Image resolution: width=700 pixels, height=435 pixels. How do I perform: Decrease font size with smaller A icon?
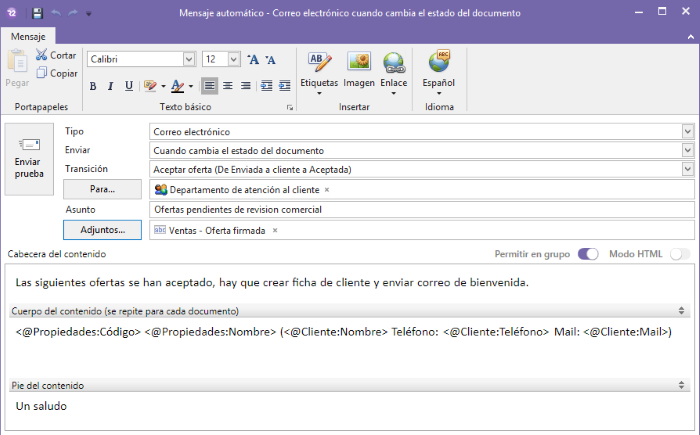[271, 59]
